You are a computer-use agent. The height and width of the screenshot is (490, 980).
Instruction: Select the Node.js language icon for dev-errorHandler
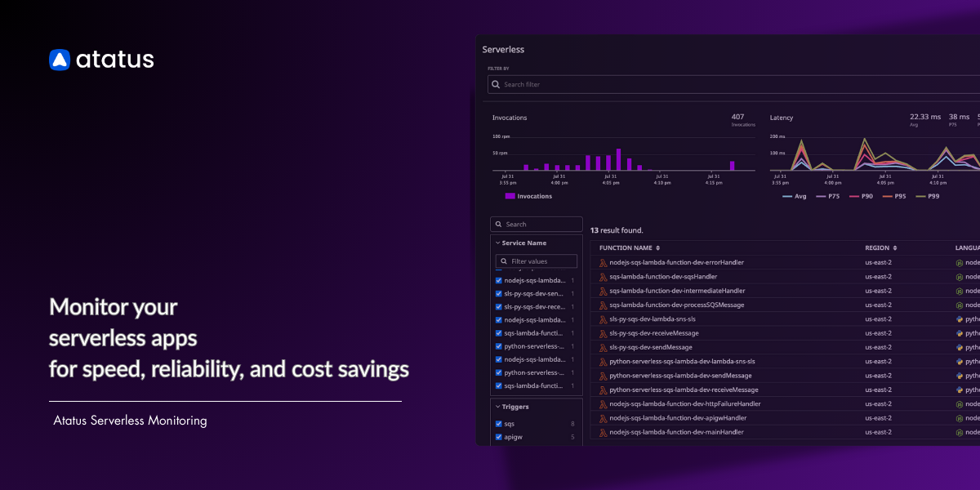coord(959,263)
